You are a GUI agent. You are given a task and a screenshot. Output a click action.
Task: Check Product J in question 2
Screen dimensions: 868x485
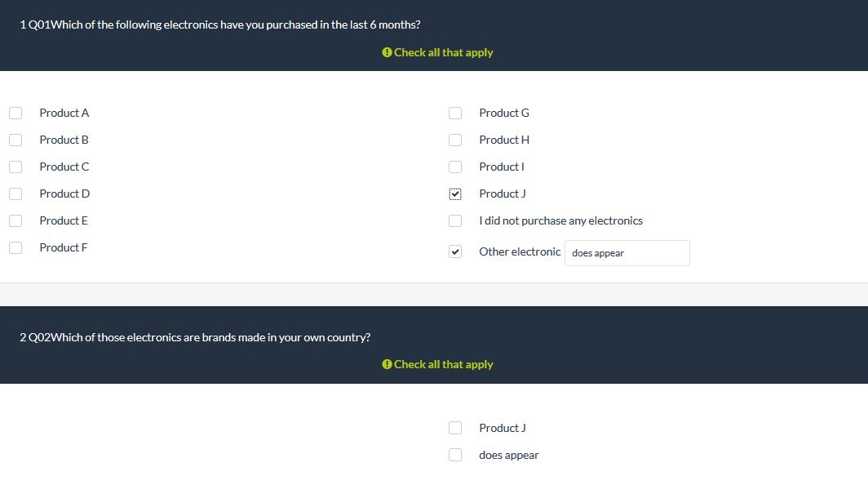coord(455,428)
